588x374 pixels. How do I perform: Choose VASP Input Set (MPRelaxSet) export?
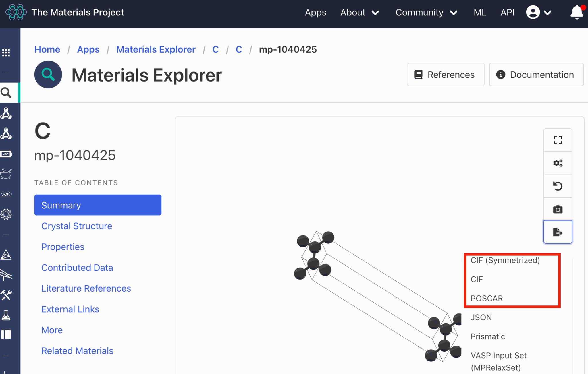[498, 361]
